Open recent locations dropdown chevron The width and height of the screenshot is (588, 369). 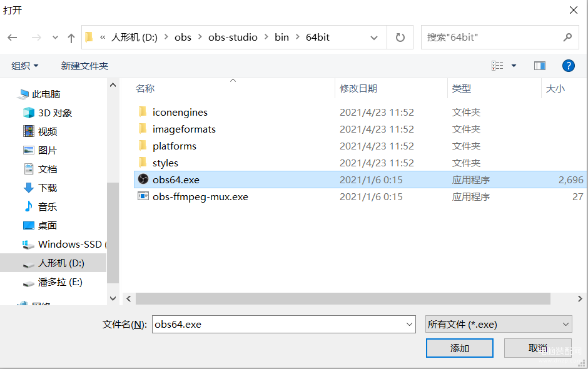55,38
